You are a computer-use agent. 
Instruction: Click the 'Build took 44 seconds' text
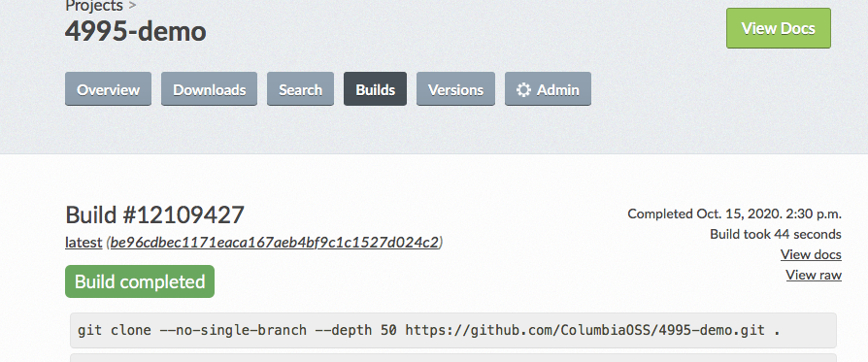point(776,234)
